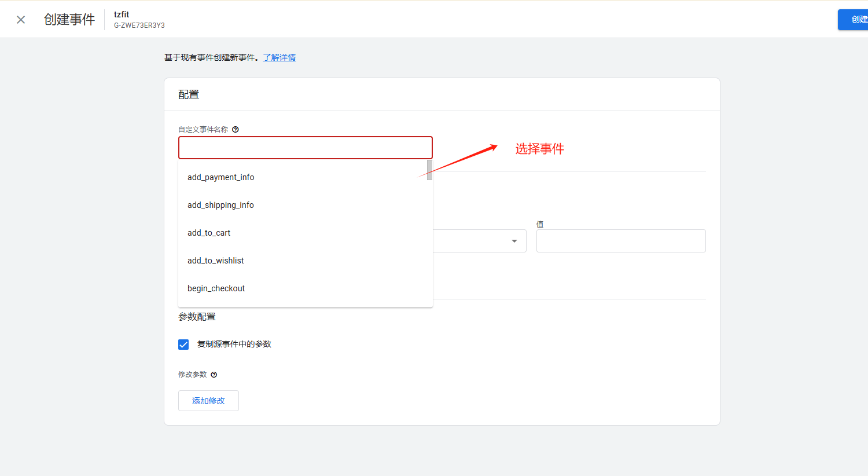Screen dimensions: 868x476
Task: Focus the custom event name input field
Action: point(305,148)
